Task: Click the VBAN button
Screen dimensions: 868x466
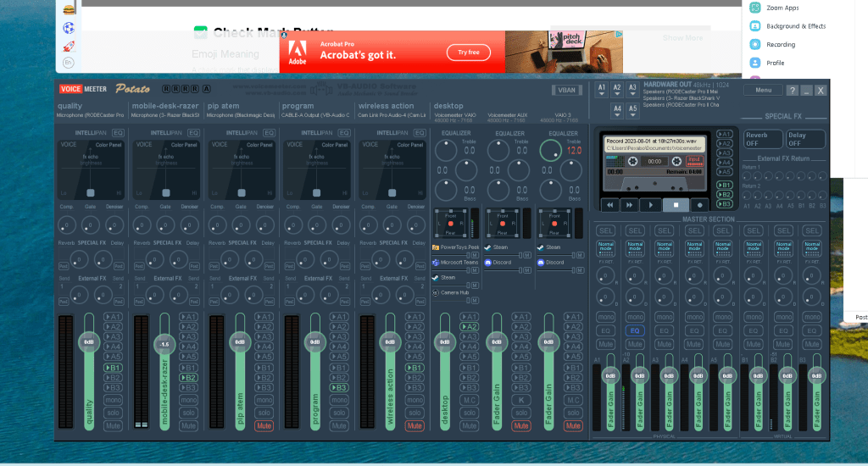Action: [x=566, y=90]
